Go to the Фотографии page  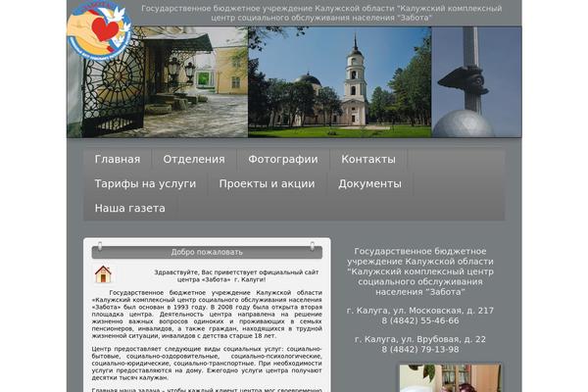click(x=283, y=160)
